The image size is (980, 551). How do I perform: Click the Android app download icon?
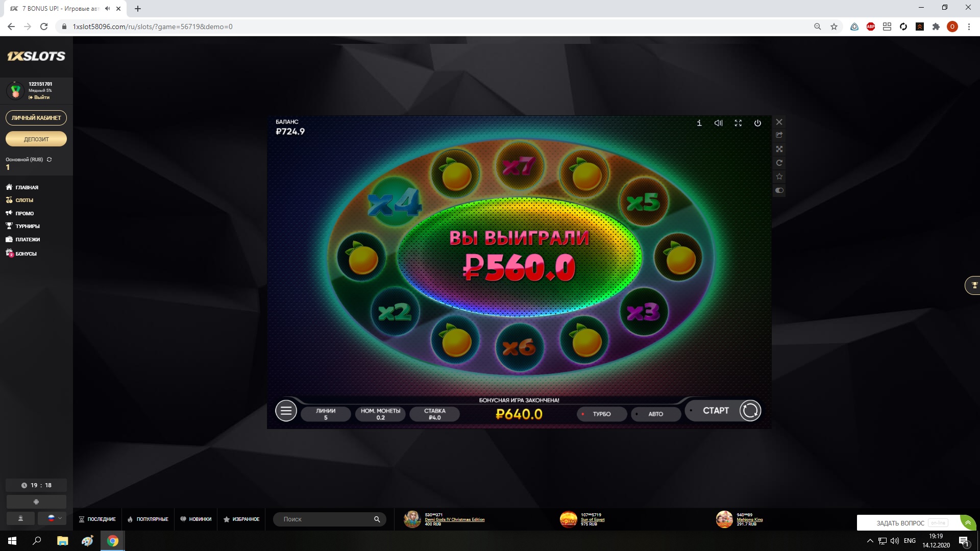point(36,502)
